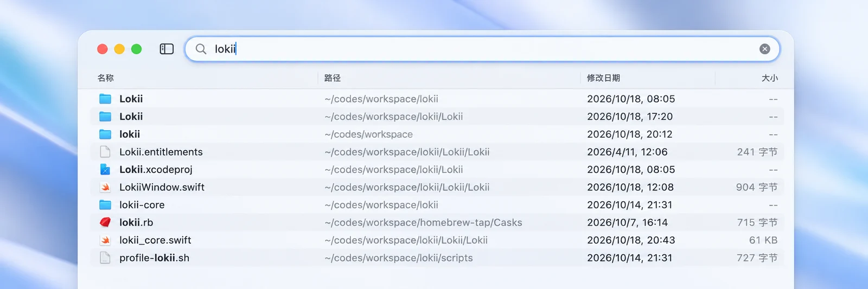
Task: Click the lokii.rb Ruby gem icon
Action: pyautogui.click(x=105, y=222)
